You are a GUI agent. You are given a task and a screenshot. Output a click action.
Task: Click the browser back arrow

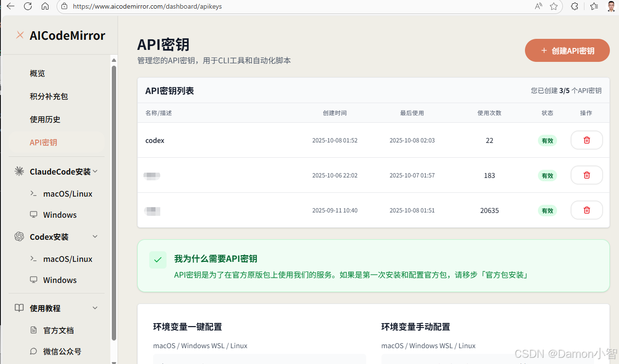click(x=10, y=6)
